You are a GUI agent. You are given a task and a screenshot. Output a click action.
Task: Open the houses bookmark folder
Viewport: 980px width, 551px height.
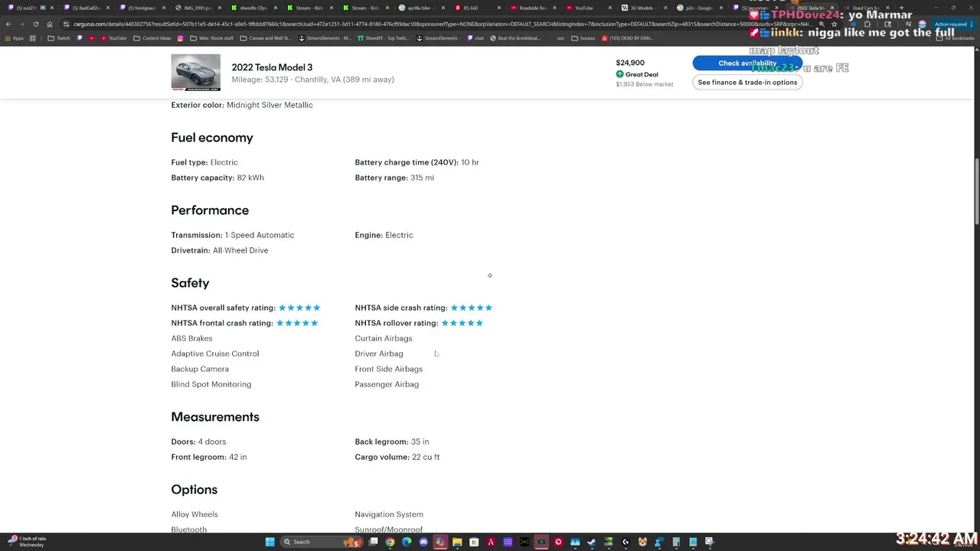(x=583, y=38)
